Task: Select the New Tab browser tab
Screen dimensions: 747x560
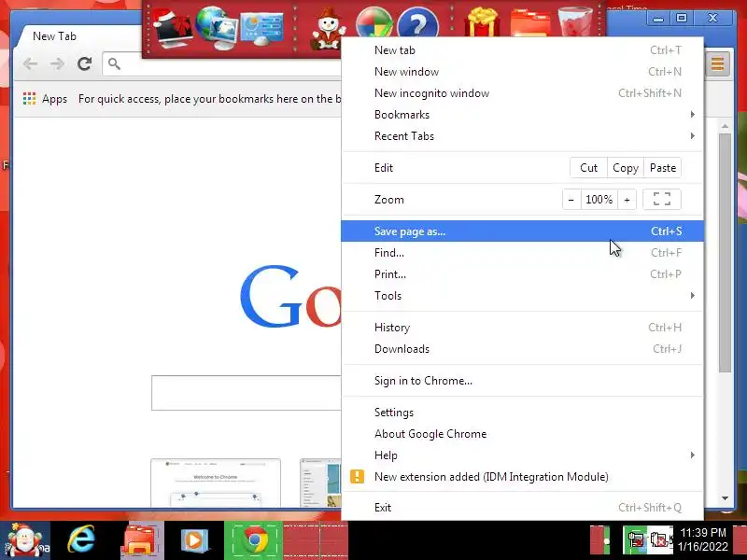Action: pyautogui.click(x=78, y=36)
